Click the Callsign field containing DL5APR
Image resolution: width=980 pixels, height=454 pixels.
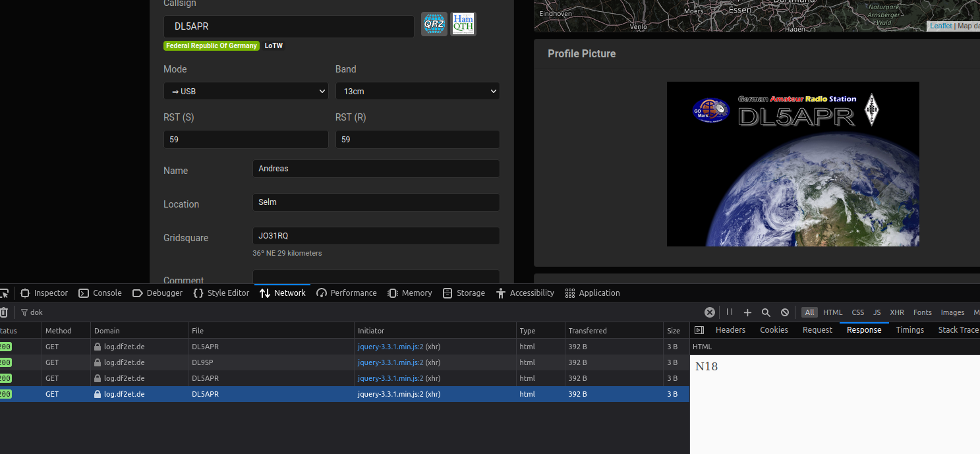tap(289, 27)
